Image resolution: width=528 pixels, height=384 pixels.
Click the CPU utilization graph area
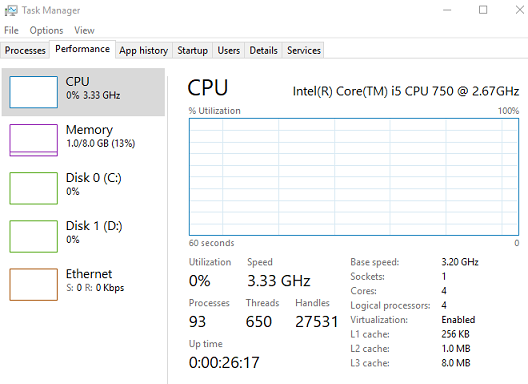[354, 177]
